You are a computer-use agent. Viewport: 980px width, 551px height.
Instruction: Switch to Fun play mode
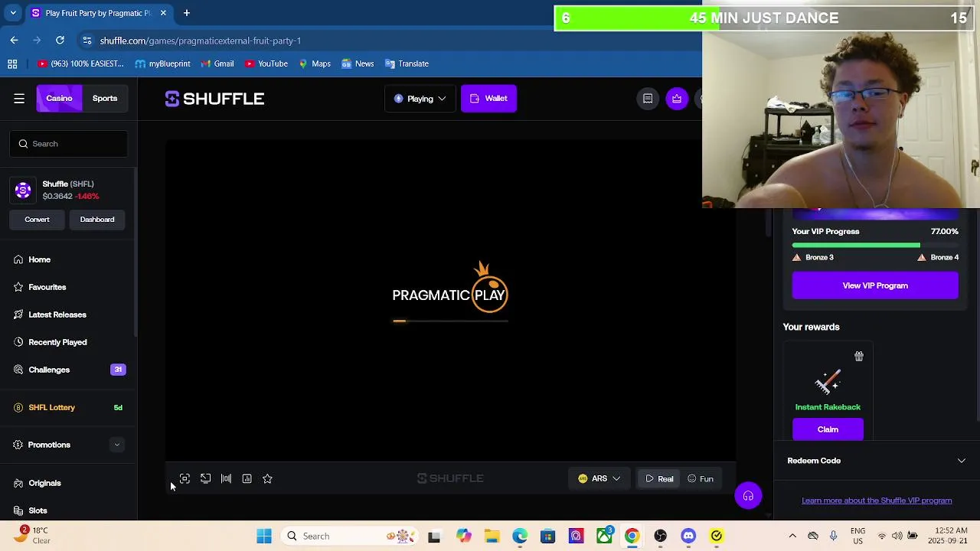[x=701, y=479]
